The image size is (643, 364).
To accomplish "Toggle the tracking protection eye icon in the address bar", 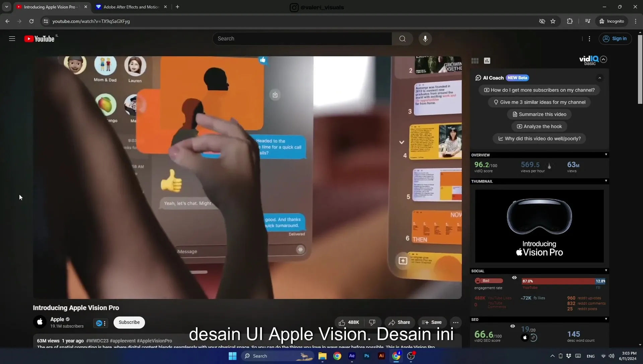I will [x=542, y=21].
